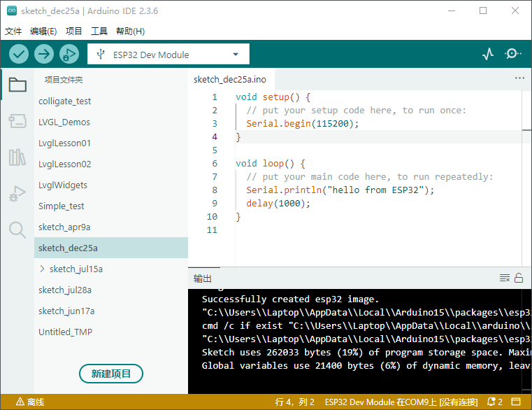Viewport: 532px width, 410px height.
Task: Open the Library Manager sidebar panel
Action: pos(17,157)
